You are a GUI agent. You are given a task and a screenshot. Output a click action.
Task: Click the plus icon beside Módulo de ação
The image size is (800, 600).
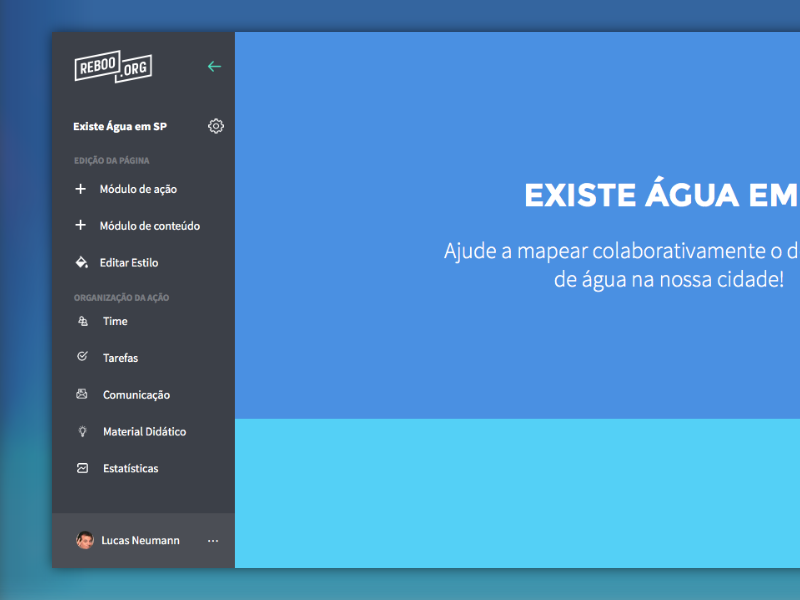[x=81, y=189]
